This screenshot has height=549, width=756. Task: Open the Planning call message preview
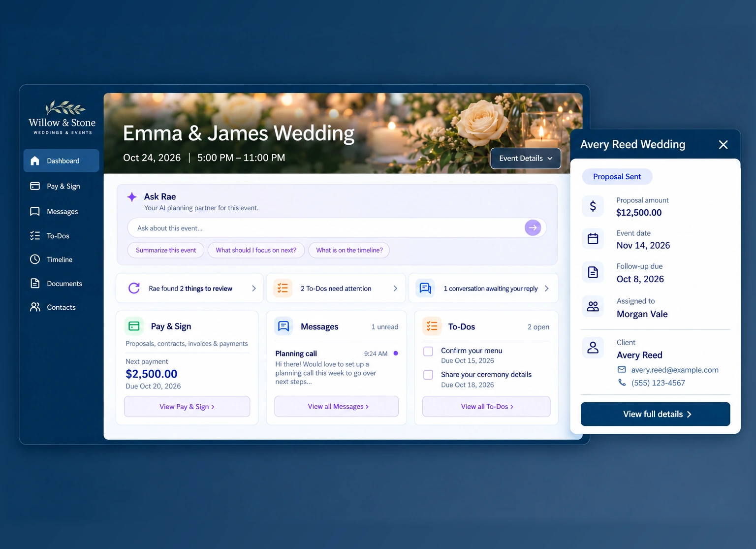tap(337, 367)
